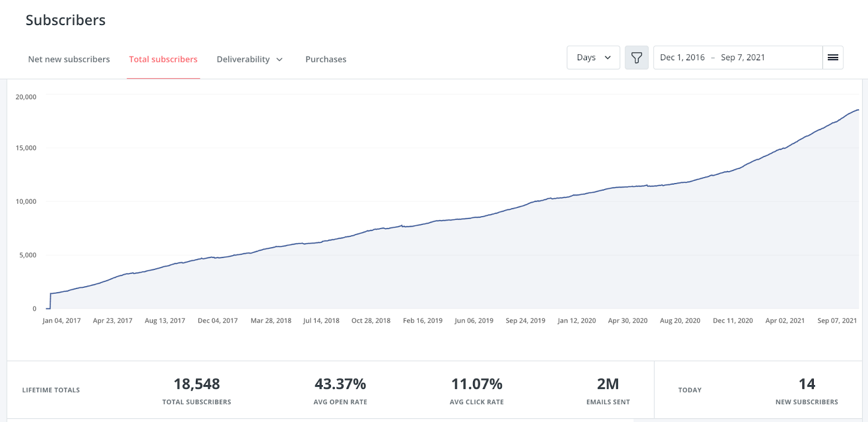Image resolution: width=868 pixels, height=422 pixels.
Task: Click the Sep 07, 2021 axis label
Action: tap(837, 320)
